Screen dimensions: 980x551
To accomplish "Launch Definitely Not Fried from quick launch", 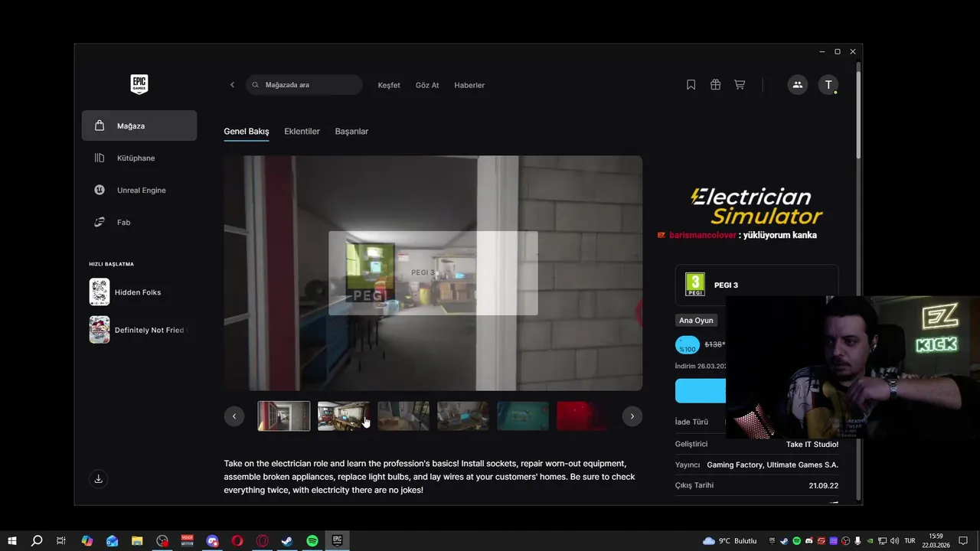I will pyautogui.click(x=139, y=330).
